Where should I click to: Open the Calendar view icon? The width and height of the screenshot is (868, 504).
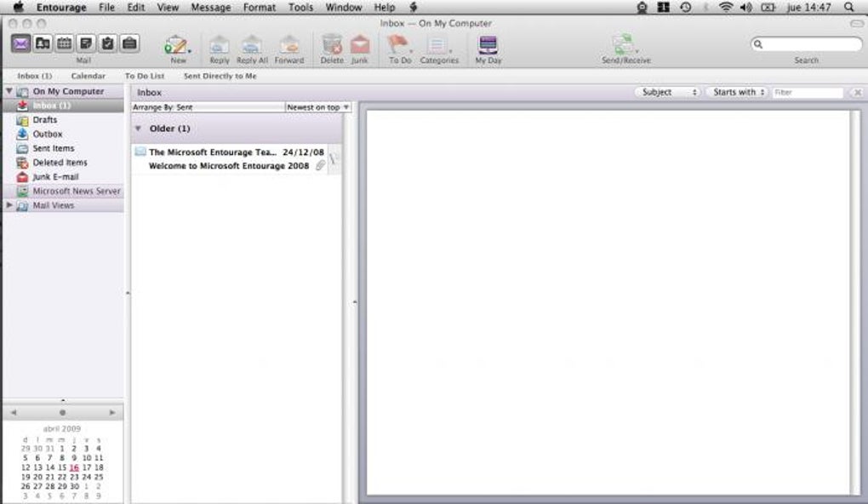(64, 43)
